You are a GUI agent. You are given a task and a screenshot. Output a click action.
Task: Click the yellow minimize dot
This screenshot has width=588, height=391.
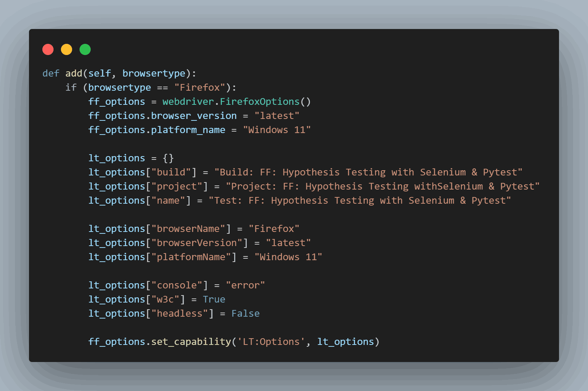pyautogui.click(x=67, y=49)
